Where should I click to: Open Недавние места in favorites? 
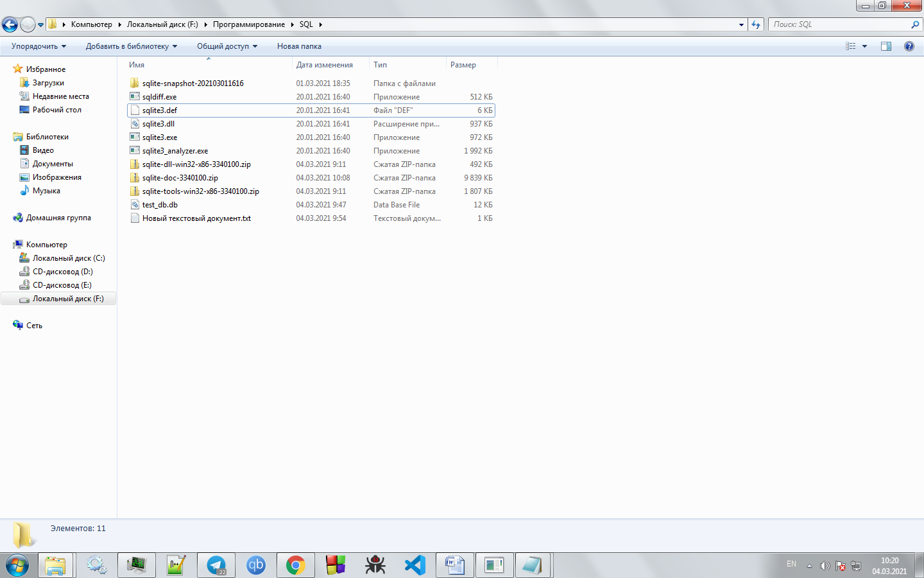click(60, 96)
